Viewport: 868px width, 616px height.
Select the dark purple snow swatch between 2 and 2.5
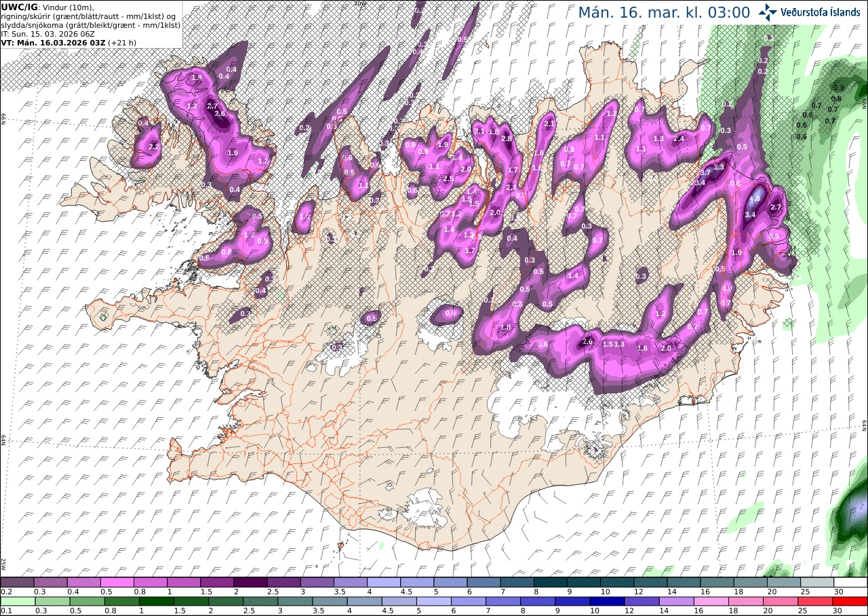[250, 582]
